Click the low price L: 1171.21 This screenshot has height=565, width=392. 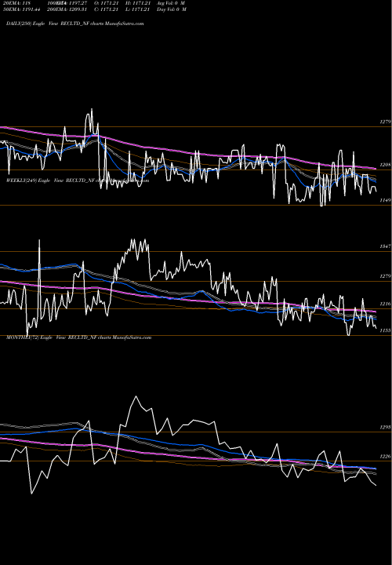coord(137,9)
